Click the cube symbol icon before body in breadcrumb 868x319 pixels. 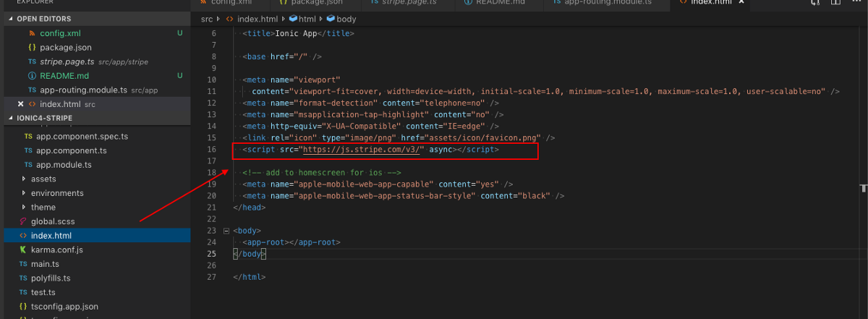pyautogui.click(x=331, y=19)
